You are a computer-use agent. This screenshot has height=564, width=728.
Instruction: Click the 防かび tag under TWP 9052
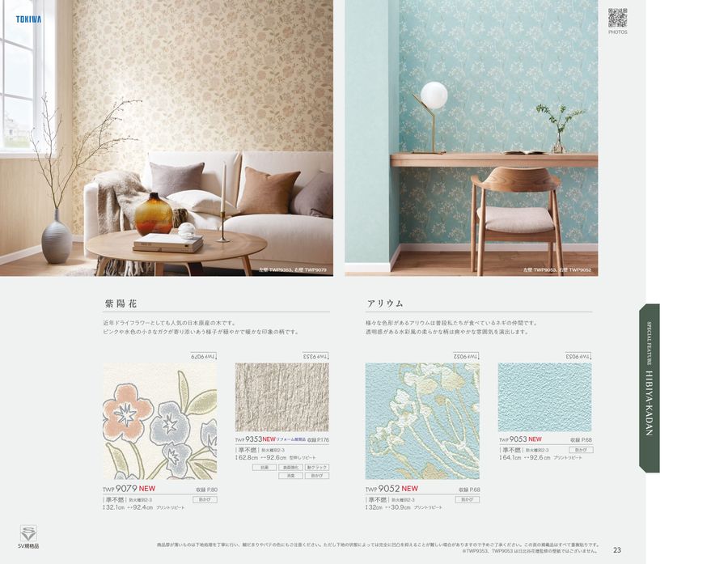468,499
